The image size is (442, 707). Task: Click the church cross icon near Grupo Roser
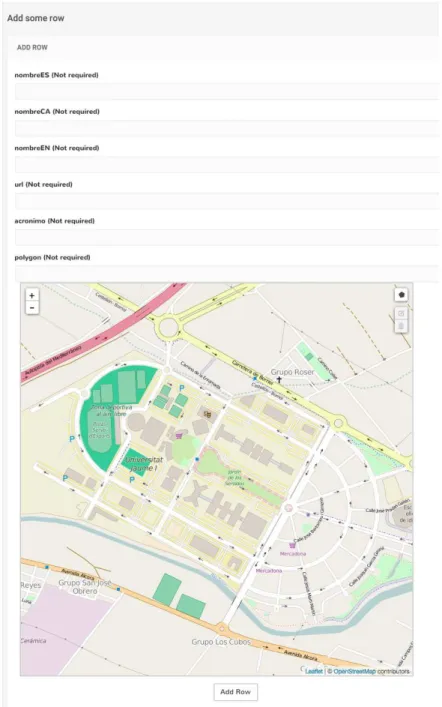[x=279, y=380]
